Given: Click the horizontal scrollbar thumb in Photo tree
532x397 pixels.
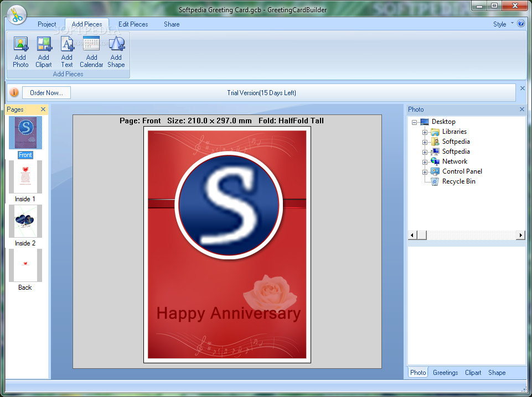Looking at the screenshot, I should (422, 235).
